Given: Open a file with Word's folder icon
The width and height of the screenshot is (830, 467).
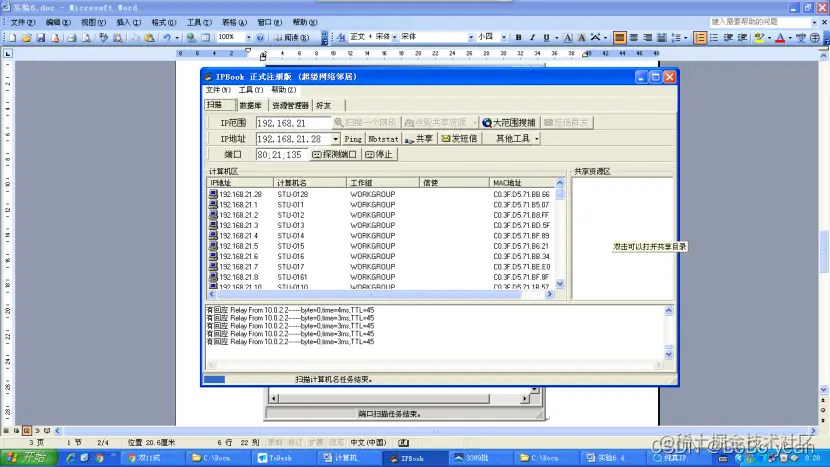Looking at the screenshot, I should 26,38.
